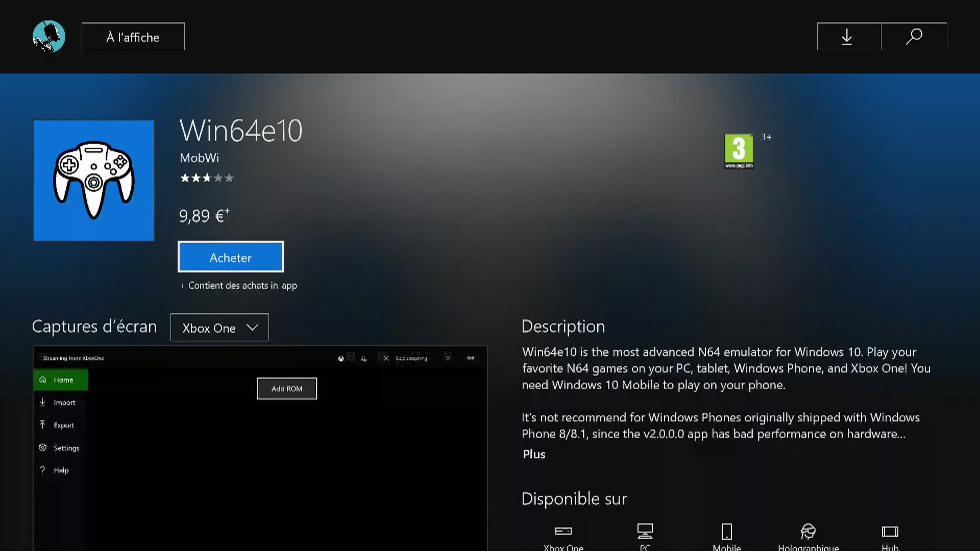Click the 'Contient des achats in app' notice

[242, 286]
